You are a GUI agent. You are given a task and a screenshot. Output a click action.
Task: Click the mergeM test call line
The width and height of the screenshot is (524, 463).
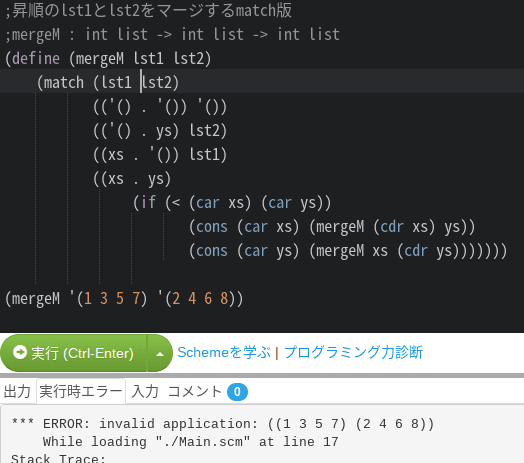(x=124, y=299)
